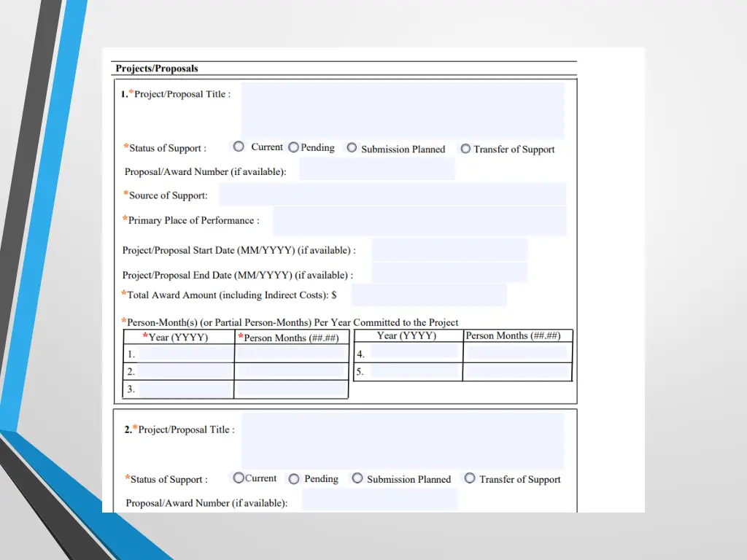Click the Person Months field in row 5
The height and width of the screenshot is (560, 747).
(517, 371)
